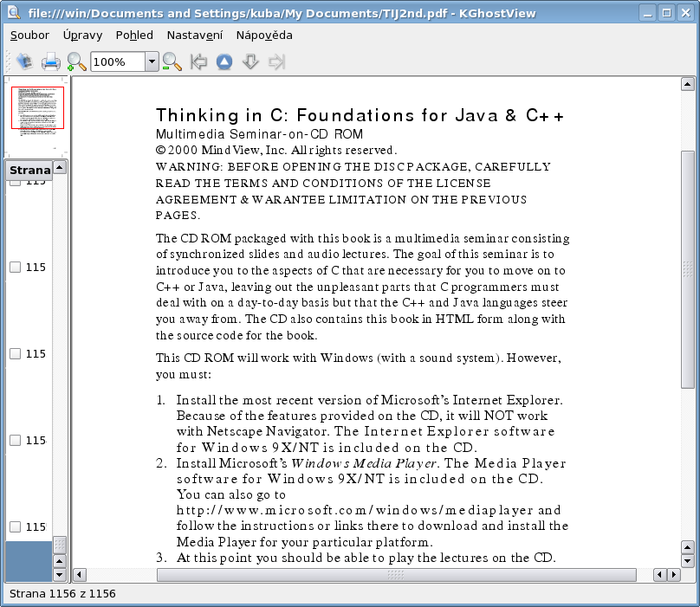The height and width of the screenshot is (607, 700).
Task: Minimize the KGhostView window
Action: tap(648, 13)
